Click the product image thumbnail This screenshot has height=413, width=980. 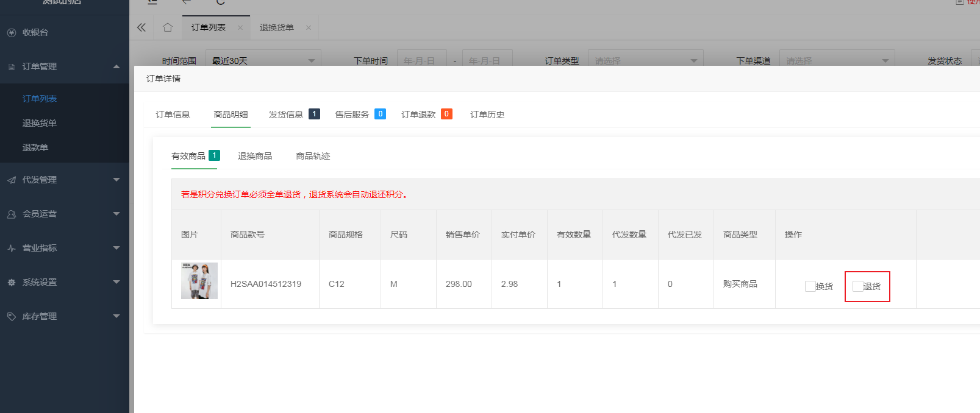(x=199, y=281)
